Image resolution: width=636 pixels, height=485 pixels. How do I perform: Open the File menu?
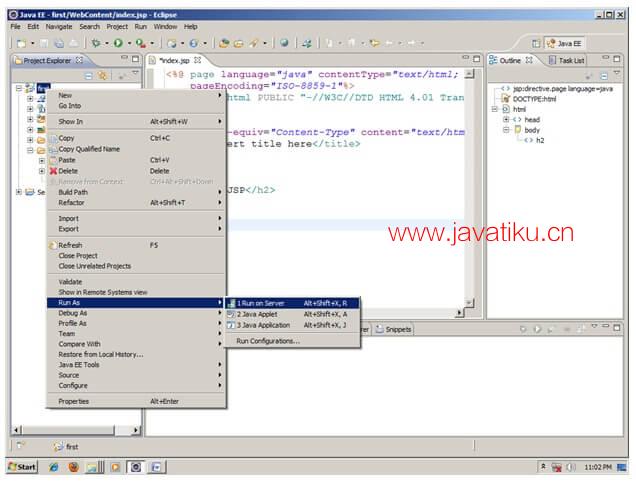[x=15, y=27]
